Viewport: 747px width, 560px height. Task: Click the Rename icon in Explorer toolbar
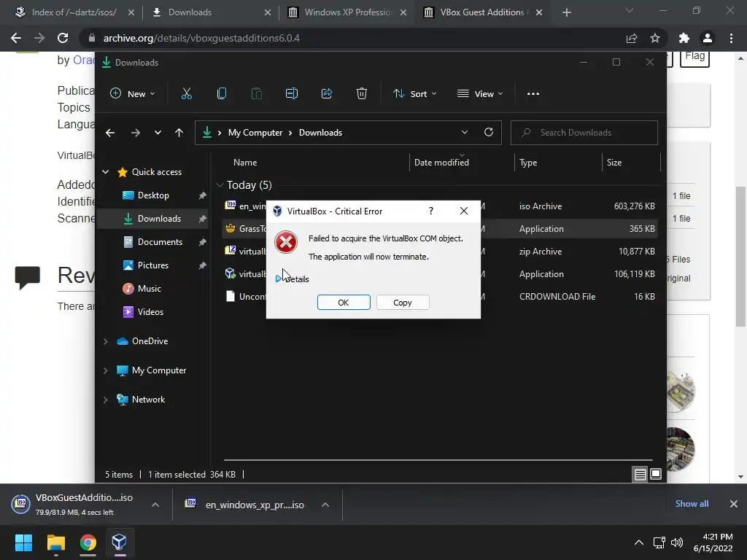coord(292,94)
